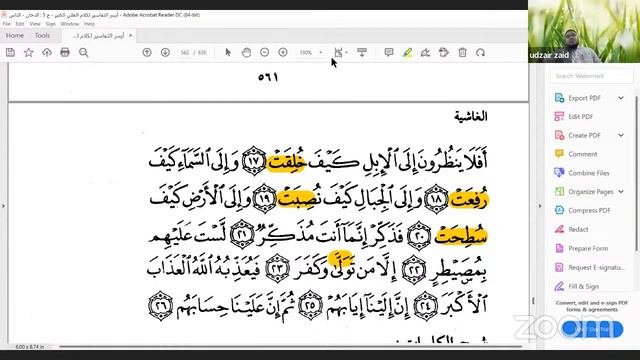Open the Compress PDF tool
Image resolution: width=640 pixels, height=360 pixels.
[589, 211]
